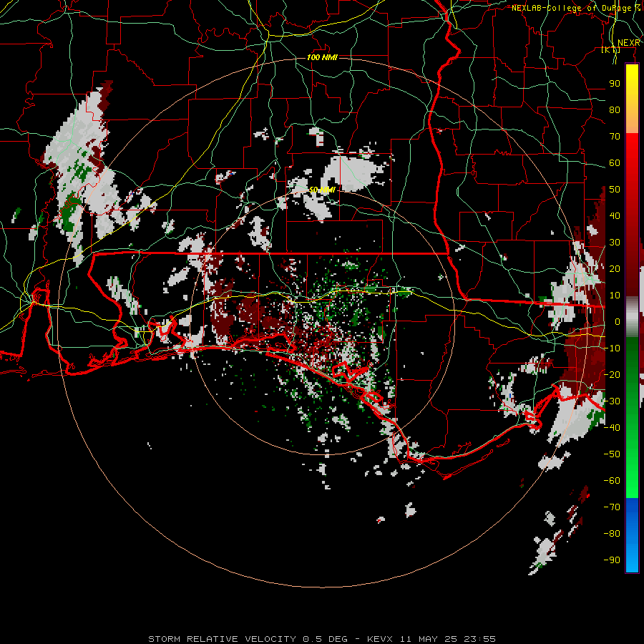Screen dimensions: 644x644
Task: Click the -80 value on the velocity scale
Action: coord(612,534)
